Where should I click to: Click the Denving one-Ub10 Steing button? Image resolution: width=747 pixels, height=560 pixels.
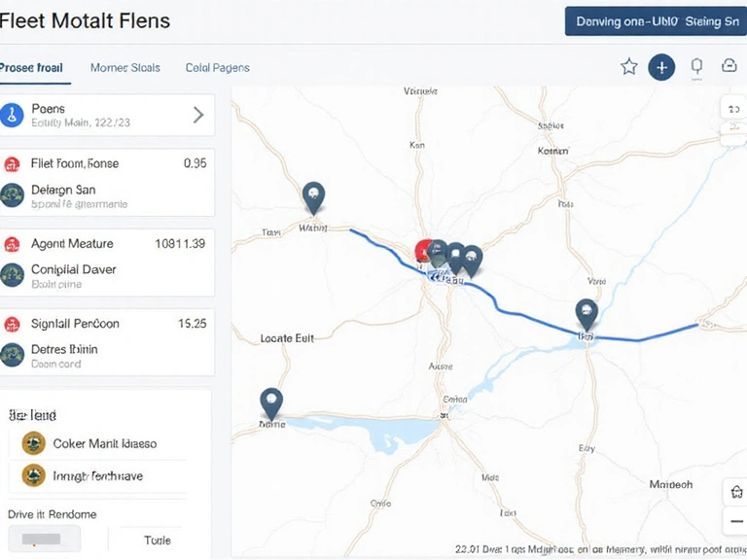pyautogui.click(x=656, y=21)
